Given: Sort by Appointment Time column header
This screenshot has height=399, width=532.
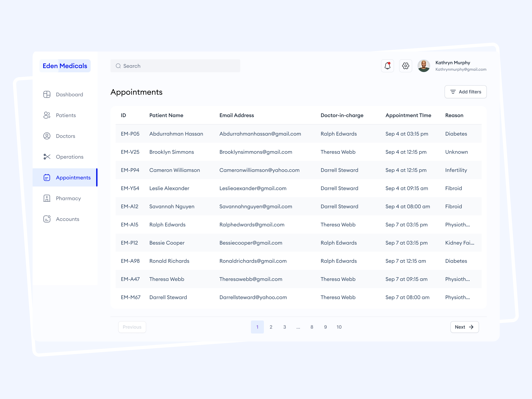Looking at the screenshot, I should [408, 115].
